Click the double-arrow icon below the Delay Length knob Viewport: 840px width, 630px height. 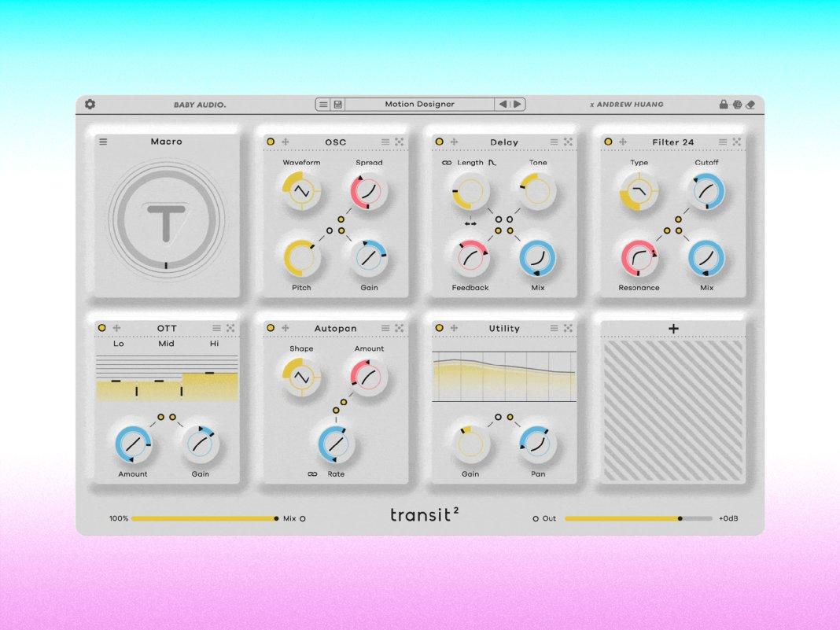[x=470, y=223]
